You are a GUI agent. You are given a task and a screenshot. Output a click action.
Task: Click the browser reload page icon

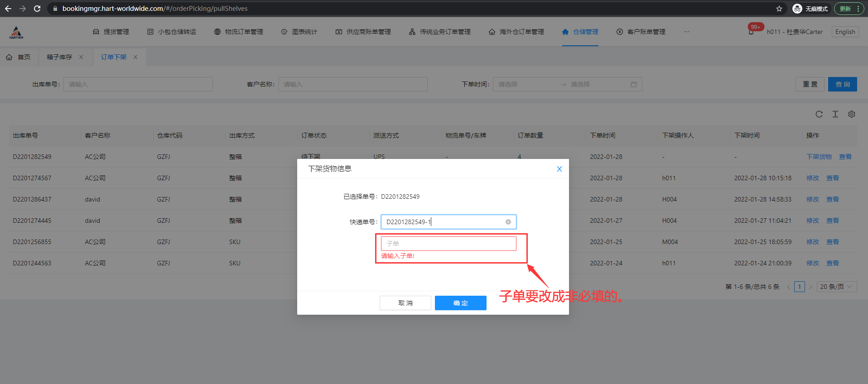(37, 9)
